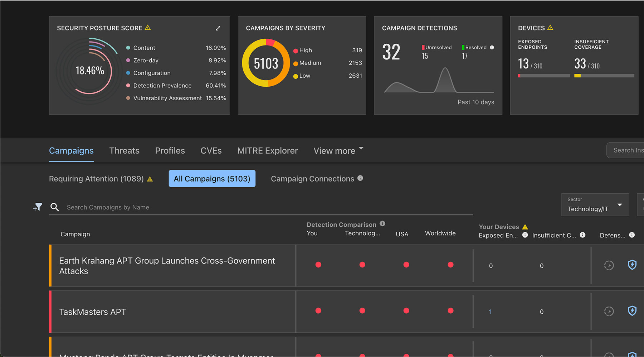Click TaskMasters APT row shield icon
This screenshot has height=357, width=644.
(632, 310)
